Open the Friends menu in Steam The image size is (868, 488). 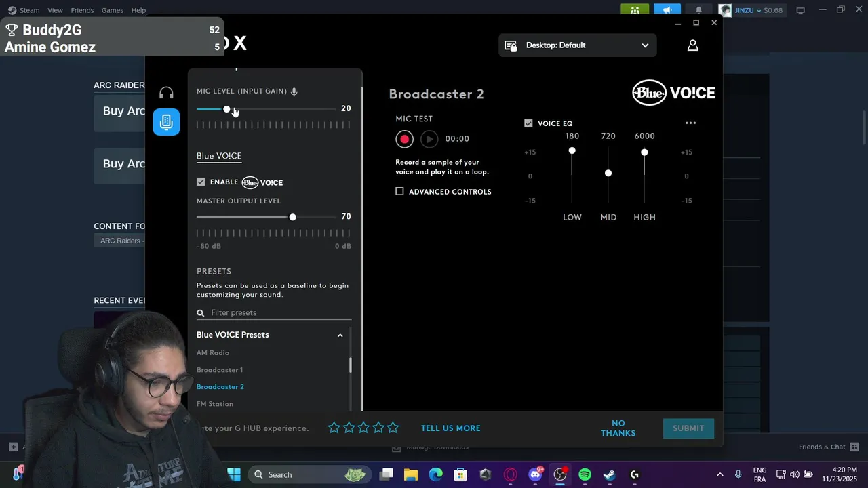click(x=82, y=10)
